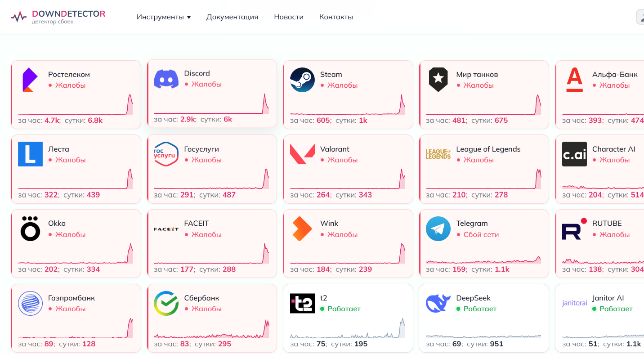
Task: Click the Discord logo icon
Action: (x=166, y=79)
